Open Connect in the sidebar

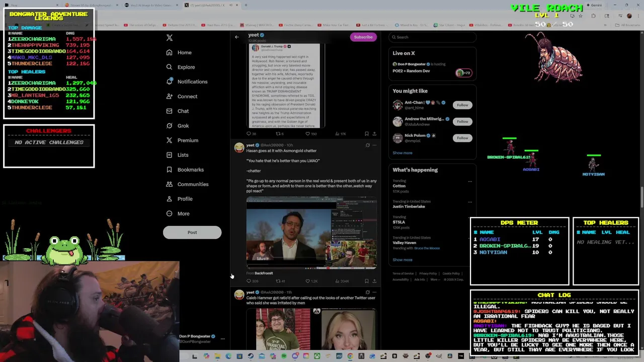[182, 96]
